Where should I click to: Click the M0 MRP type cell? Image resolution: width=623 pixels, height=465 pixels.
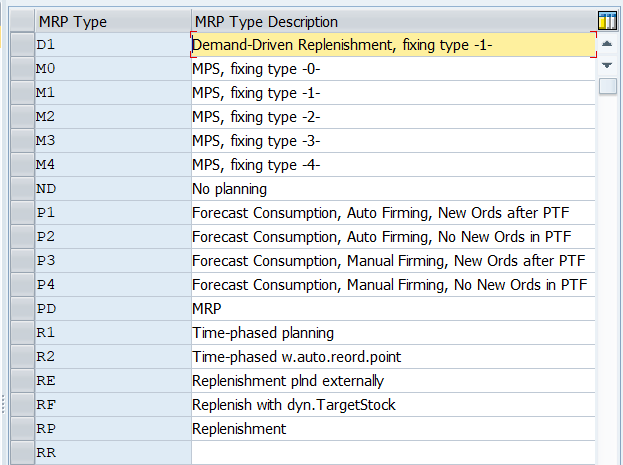[x=113, y=69]
